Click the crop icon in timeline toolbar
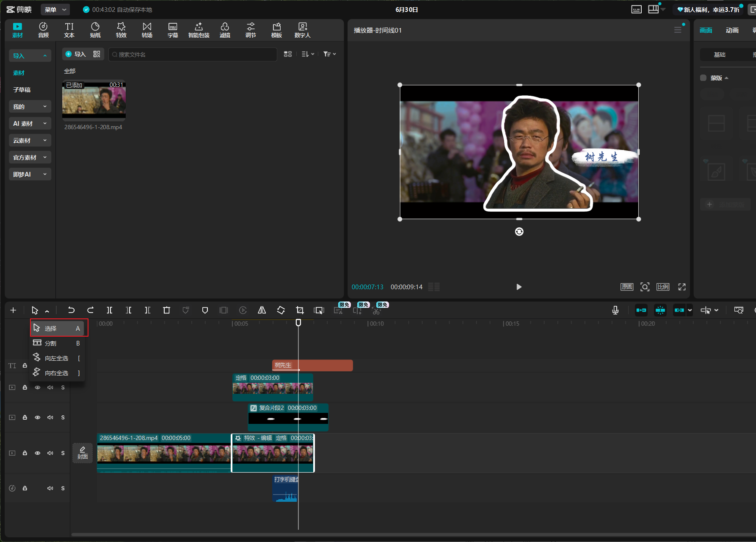756x542 pixels. tap(300, 310)
